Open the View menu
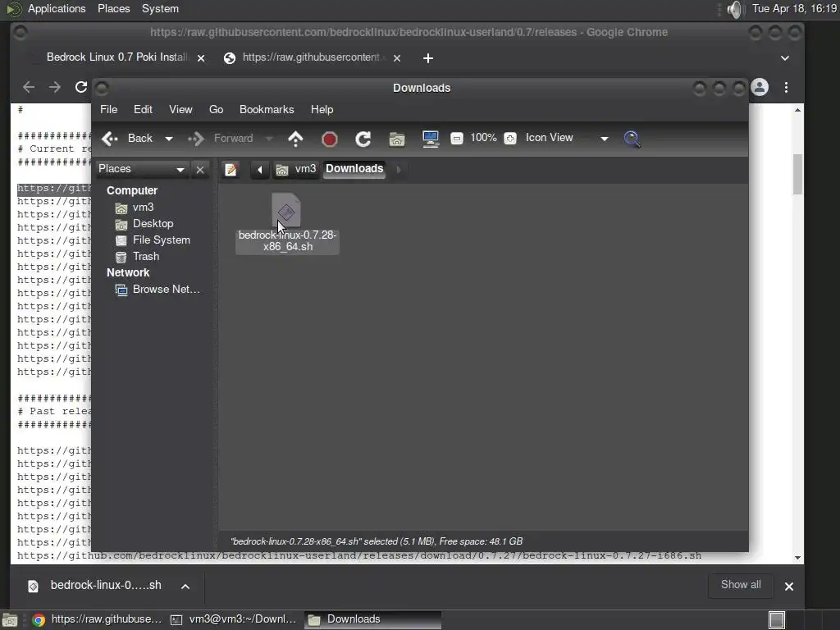840x630 pixels. point(180,110)
